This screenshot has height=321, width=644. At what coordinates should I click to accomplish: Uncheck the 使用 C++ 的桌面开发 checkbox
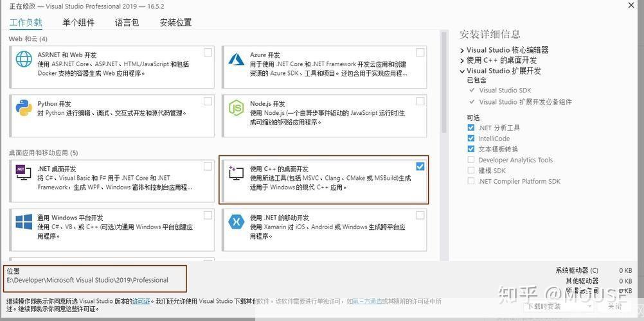[420, 166]
